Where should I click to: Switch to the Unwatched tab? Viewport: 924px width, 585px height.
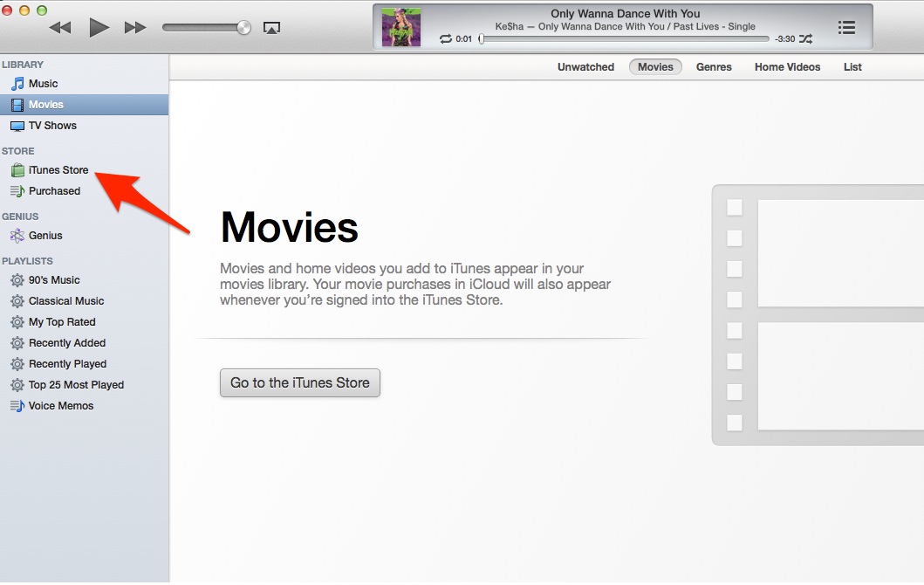click(585, 66)
